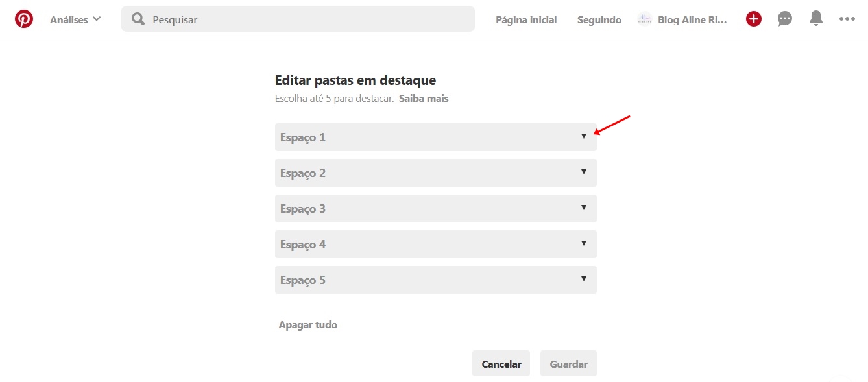Click the text Escolha até 5 para destacar
The image size is (868, 382).
coord(335,99)
